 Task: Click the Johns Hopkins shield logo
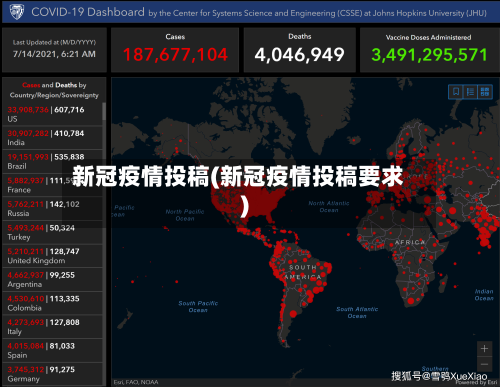(17, 12)
